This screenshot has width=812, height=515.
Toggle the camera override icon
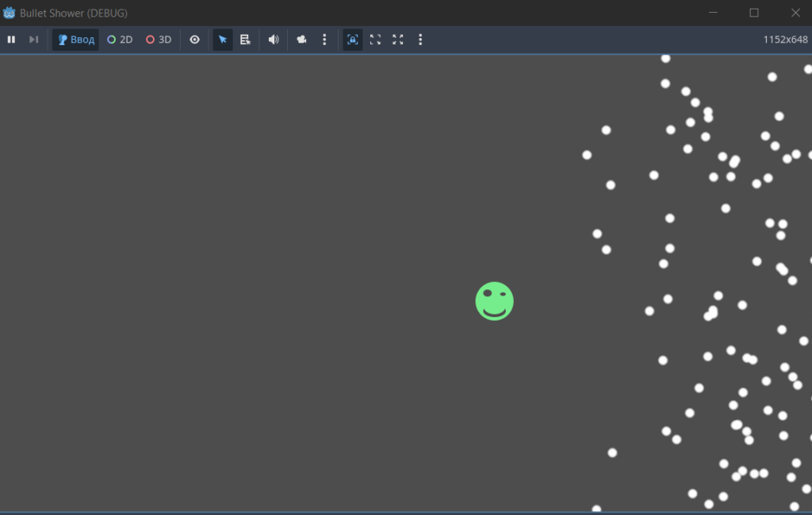301,40
